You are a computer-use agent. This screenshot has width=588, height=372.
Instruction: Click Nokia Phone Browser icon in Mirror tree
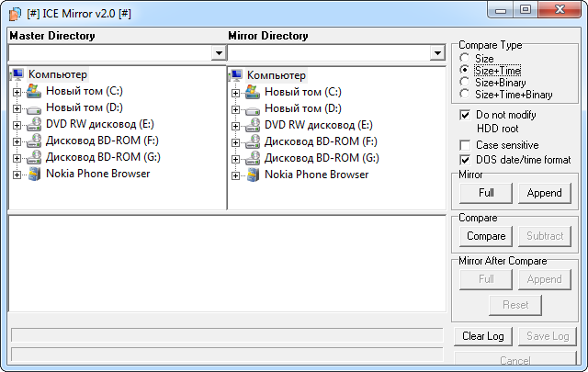(x=254, y=175)
